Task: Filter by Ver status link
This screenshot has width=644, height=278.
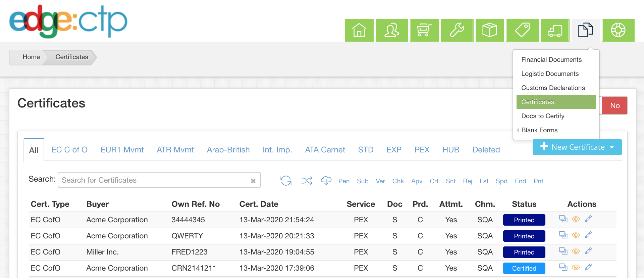Action: (x=380, y=181)
